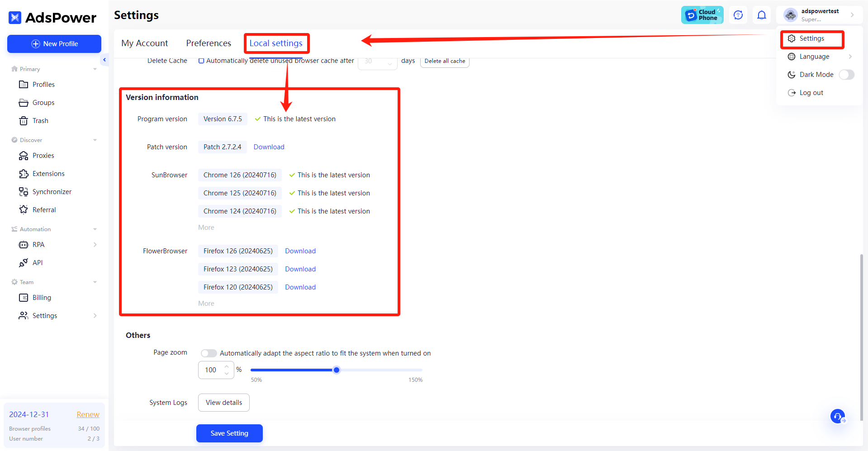868x451 pixels.
Task: Click the update arrow icon in header
Action: click(738, 15)
